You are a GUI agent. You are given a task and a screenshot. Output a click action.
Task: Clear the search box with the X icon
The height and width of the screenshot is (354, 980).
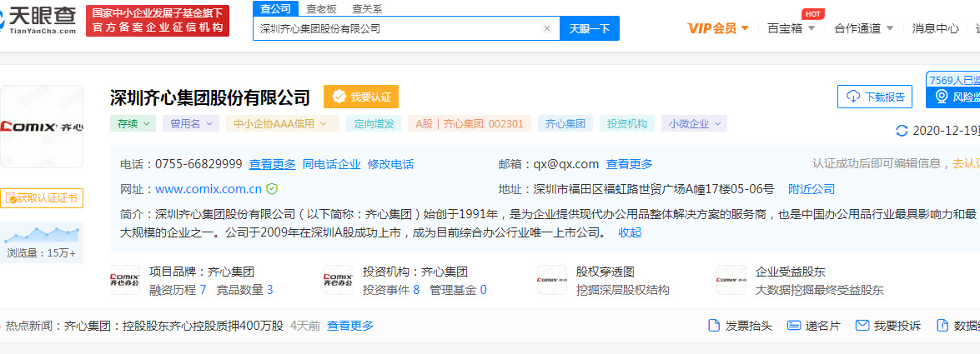click(547, 28)
